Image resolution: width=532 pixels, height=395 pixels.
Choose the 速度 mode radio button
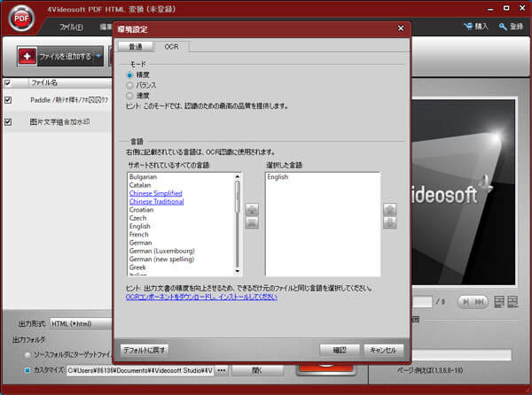click(x=130, y=96)
